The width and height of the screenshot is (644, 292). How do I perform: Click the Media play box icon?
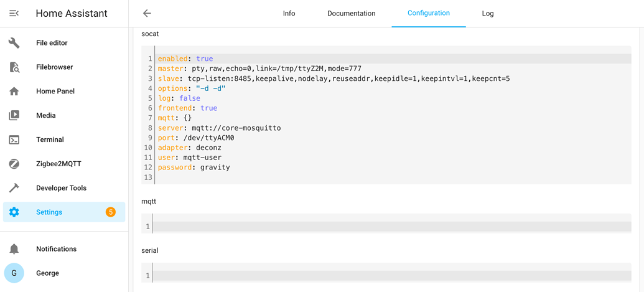14,115
